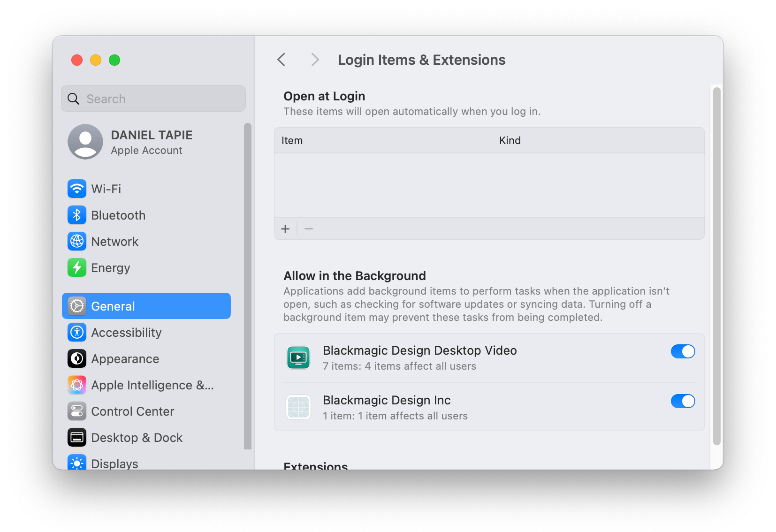Click the Appearance icon in sidebar
776x532 pixels.
[x=77, y=358]
